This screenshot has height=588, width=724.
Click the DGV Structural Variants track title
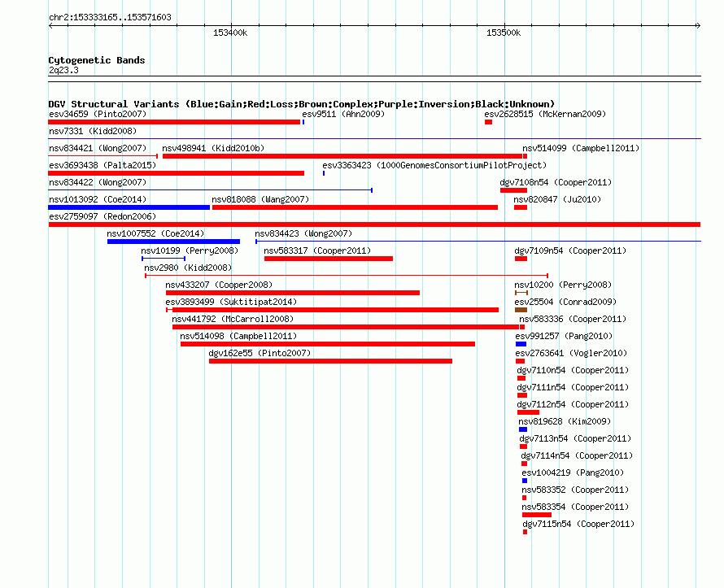[x=302, y=104]
